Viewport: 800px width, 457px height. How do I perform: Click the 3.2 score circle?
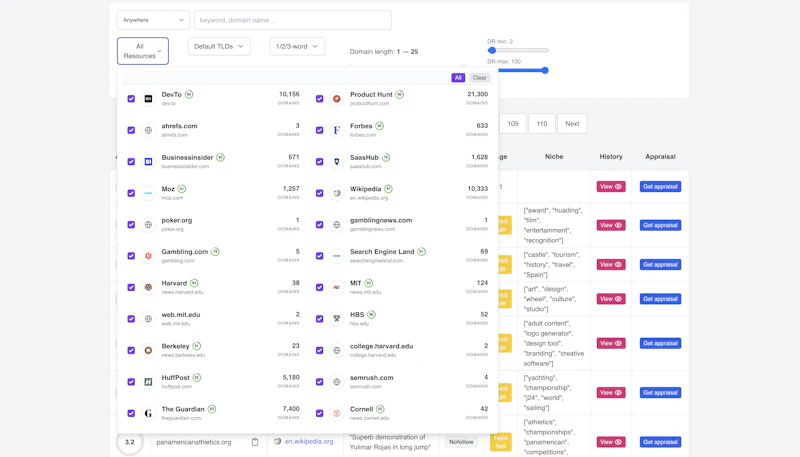tap(130, 442)
